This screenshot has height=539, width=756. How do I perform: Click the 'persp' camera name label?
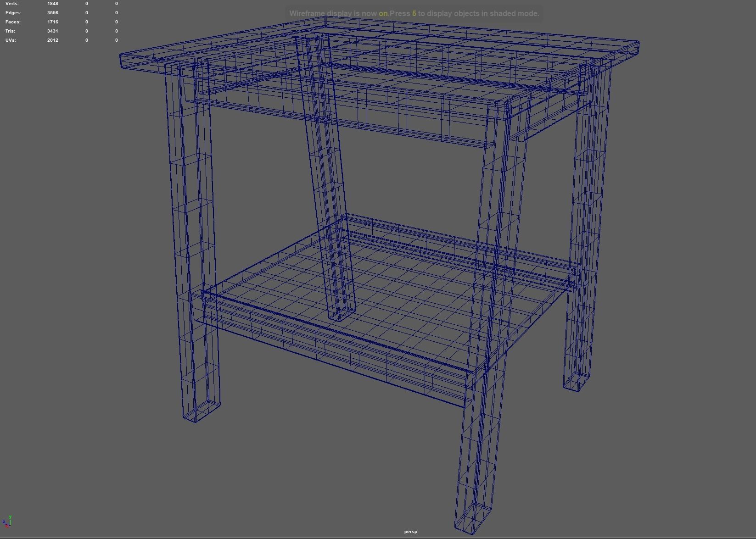pyautogui.click(x=411, y=532)
